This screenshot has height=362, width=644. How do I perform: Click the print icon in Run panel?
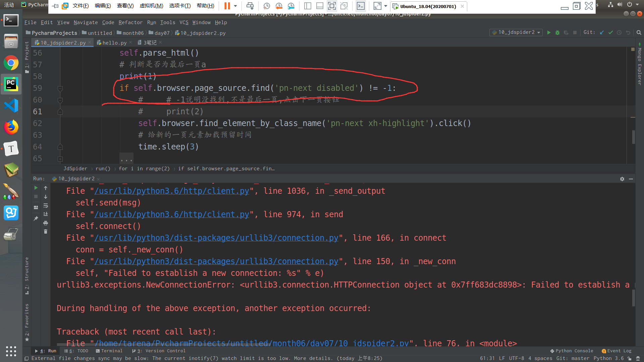pyautogui.click(x=46, y=223)
